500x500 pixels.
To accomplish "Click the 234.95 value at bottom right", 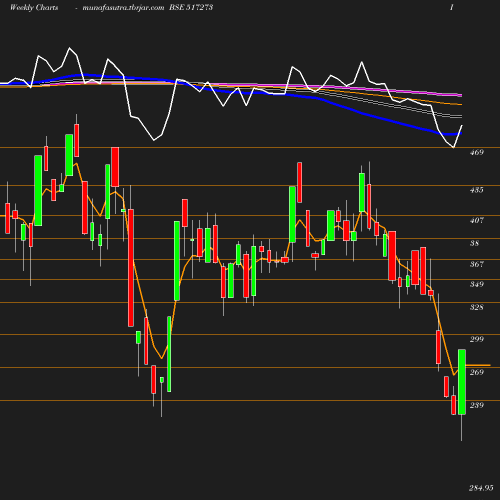I will 481,488.
